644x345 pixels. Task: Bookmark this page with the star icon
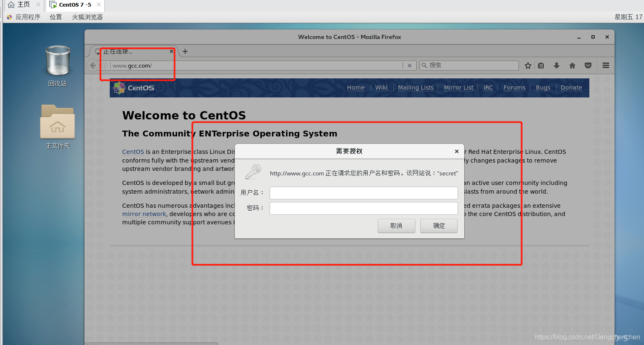[528, 66]
